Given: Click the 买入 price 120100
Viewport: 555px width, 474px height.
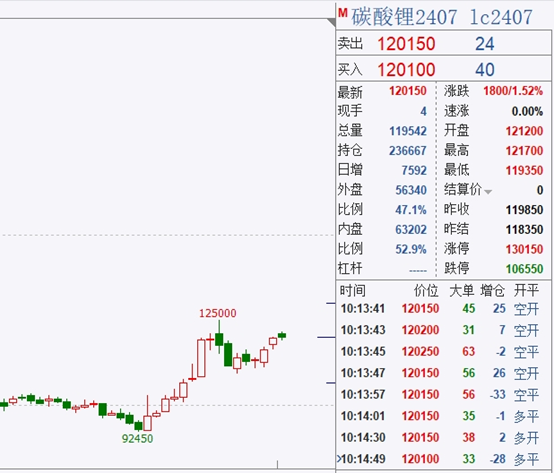Looking at the screenshot, I should [406, 69].
